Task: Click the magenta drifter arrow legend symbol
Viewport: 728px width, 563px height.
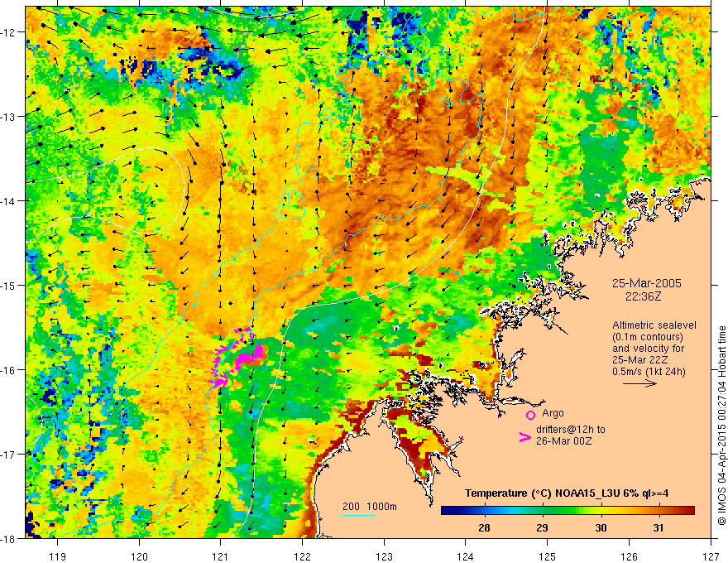Action: (524, 437)
